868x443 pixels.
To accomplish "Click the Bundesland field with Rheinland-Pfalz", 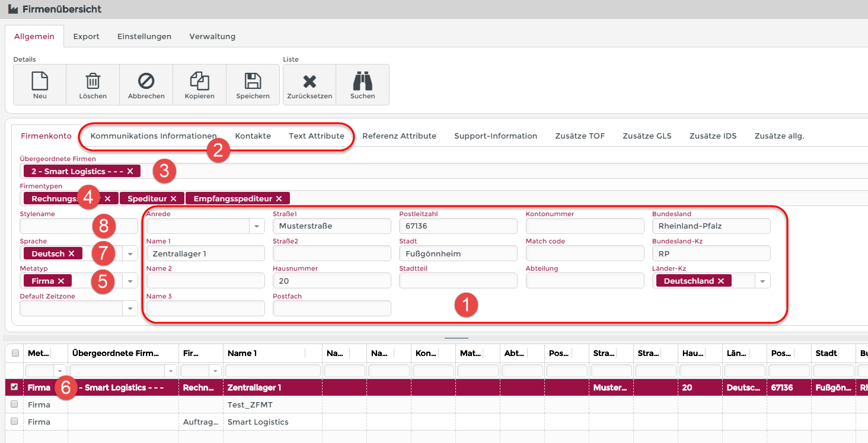I will (x=711, y=226).
